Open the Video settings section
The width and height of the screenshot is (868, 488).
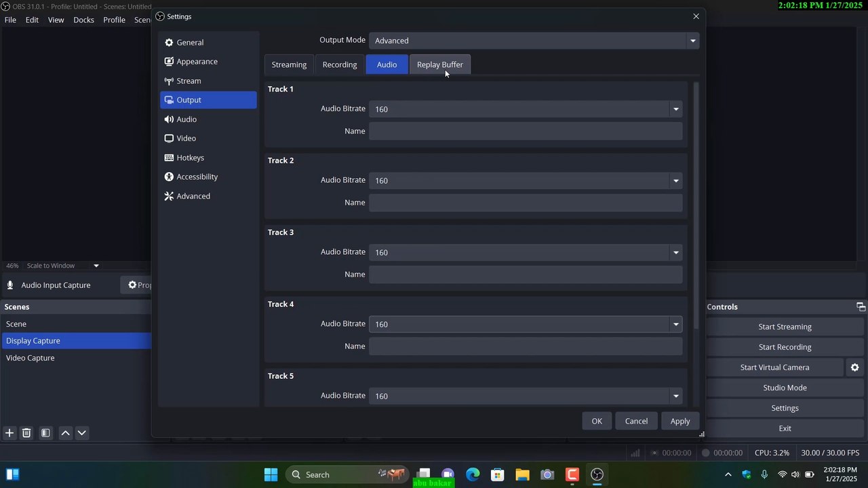[x=208, y=138]
